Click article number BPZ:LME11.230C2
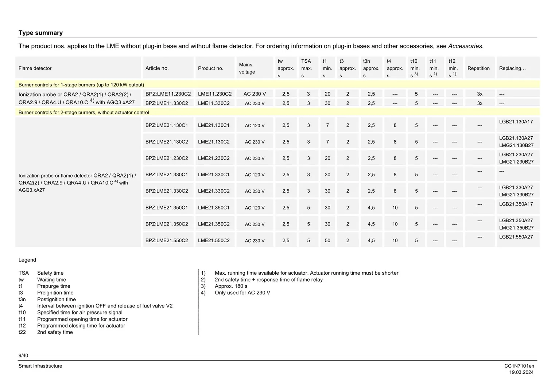Screen dimensions: 555x392 (x=168, y=94)
